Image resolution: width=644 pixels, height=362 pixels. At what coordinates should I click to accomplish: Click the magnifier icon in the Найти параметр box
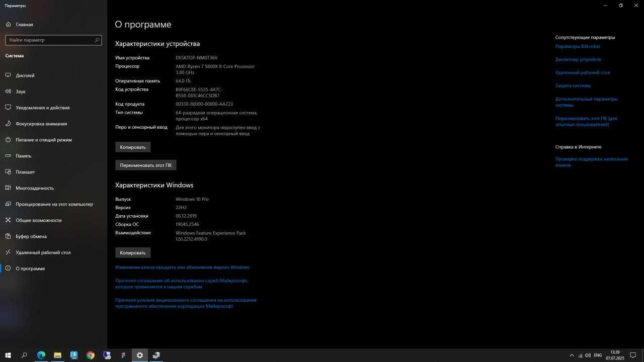pyautogui.click(x=97, y=40)
